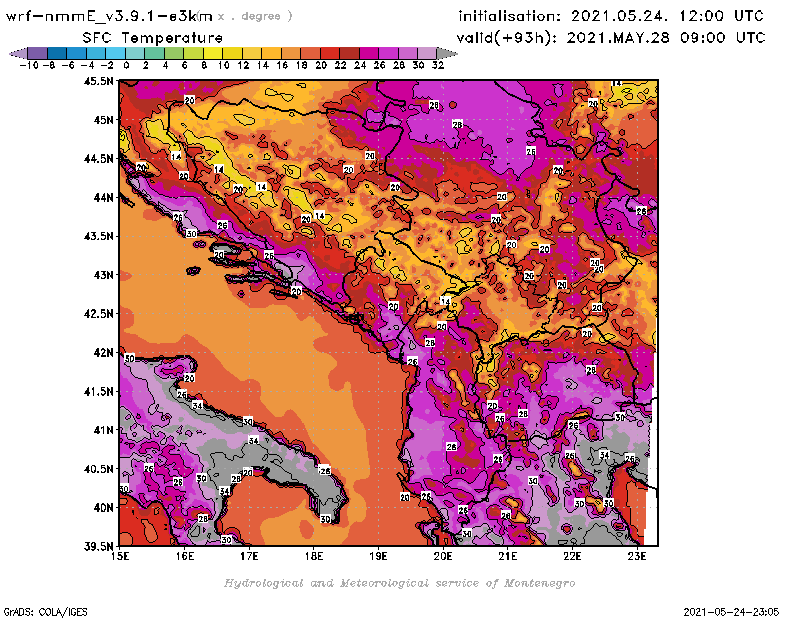Click the dark blue -8 to -6 colorbar swatch

tap(57, 53)
